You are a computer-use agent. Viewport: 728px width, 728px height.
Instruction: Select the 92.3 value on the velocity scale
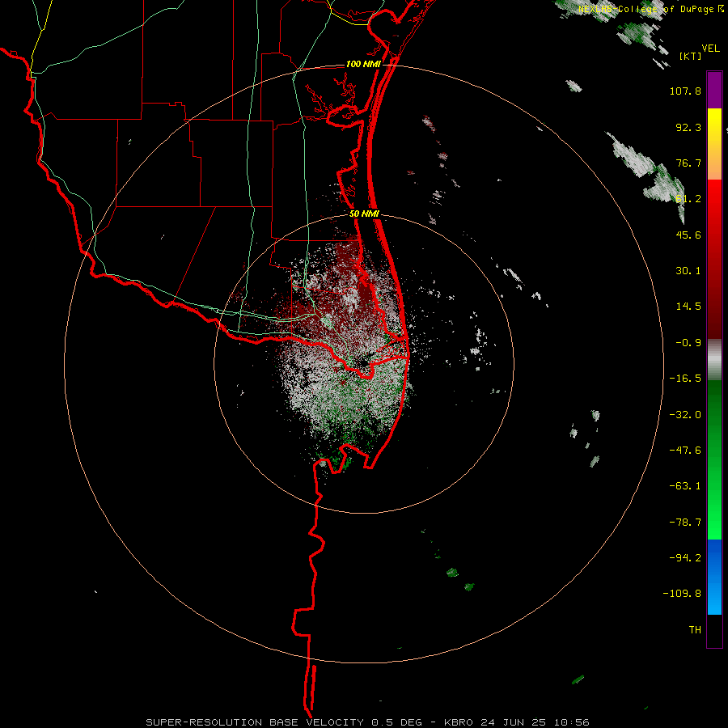pyautogui.click(x=688, y=127)
